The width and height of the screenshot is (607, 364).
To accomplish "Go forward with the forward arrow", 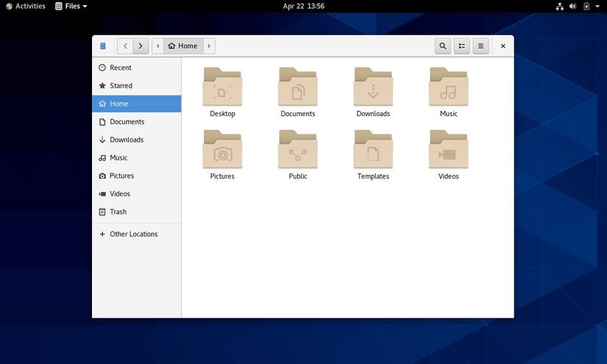I will coord(141,46).
